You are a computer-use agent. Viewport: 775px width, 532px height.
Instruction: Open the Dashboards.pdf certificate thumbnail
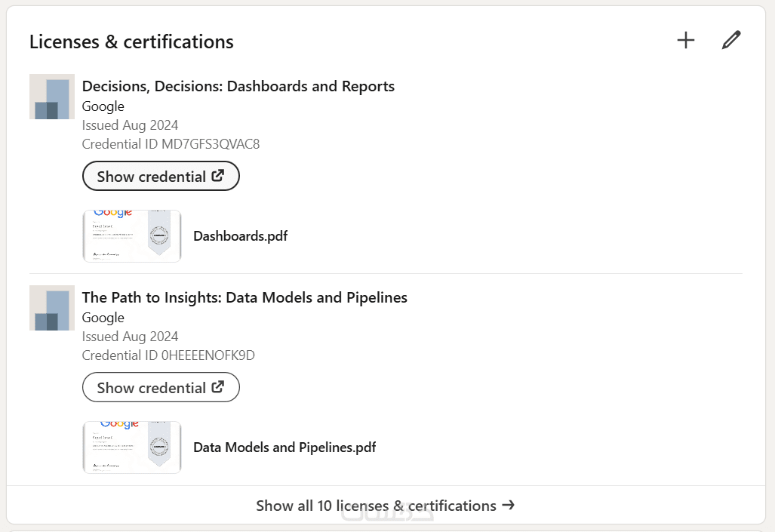click(132, 236)
